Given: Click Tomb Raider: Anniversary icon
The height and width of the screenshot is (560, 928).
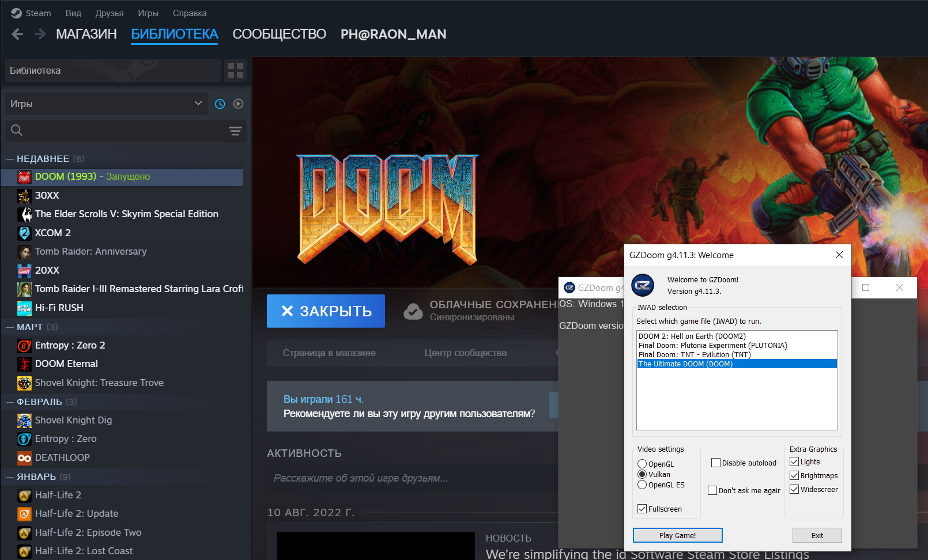Looking at the screenshot, I should (x=24, y=252).
